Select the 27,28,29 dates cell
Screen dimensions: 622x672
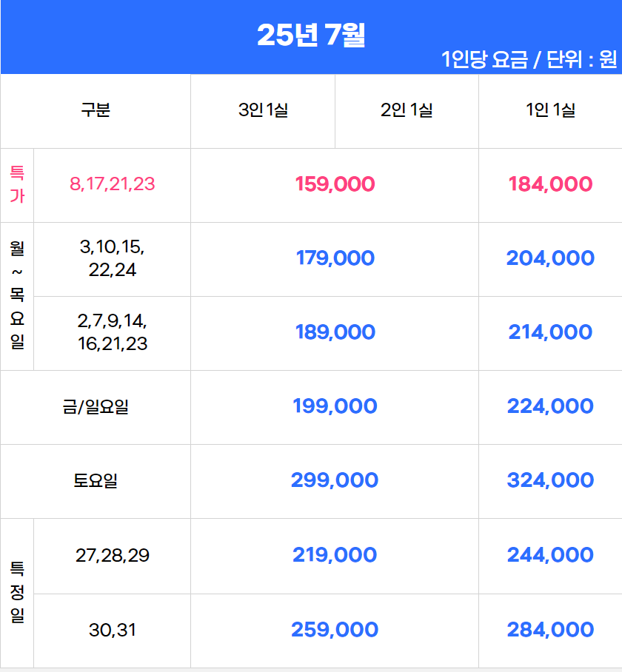click(x=113, y=555)
